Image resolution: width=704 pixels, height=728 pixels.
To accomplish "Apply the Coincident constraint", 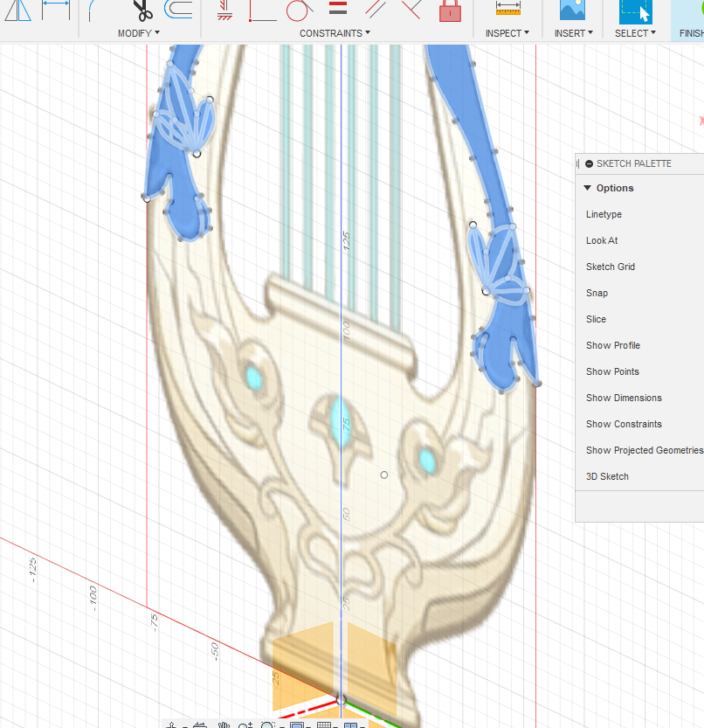I will point(263,10).
